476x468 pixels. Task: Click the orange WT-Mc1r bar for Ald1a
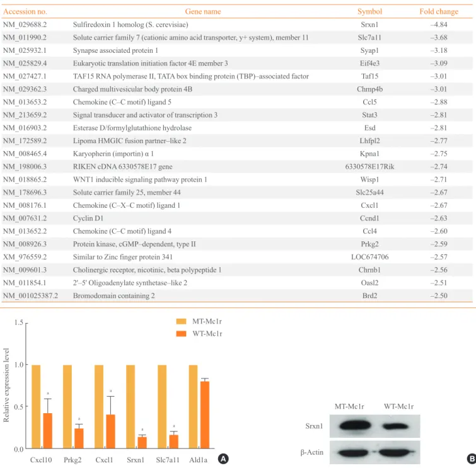click(205, 414)
